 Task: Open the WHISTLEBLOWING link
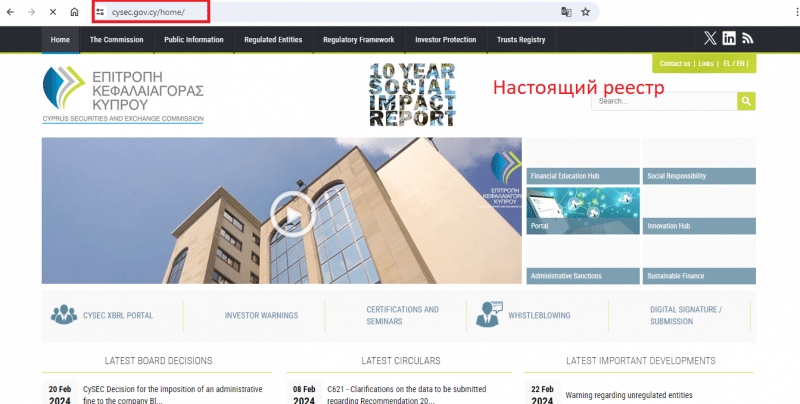(x=539, y=315)
